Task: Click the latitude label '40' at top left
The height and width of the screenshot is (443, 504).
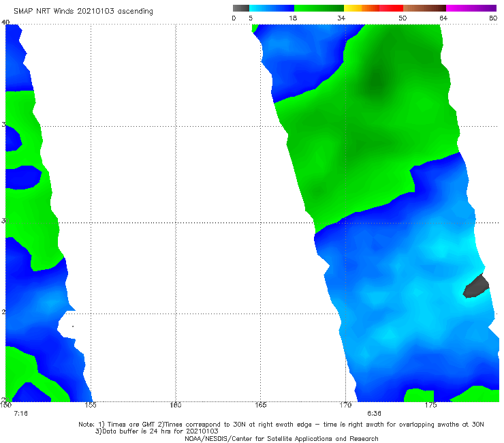Action: (x=5, y=22)
